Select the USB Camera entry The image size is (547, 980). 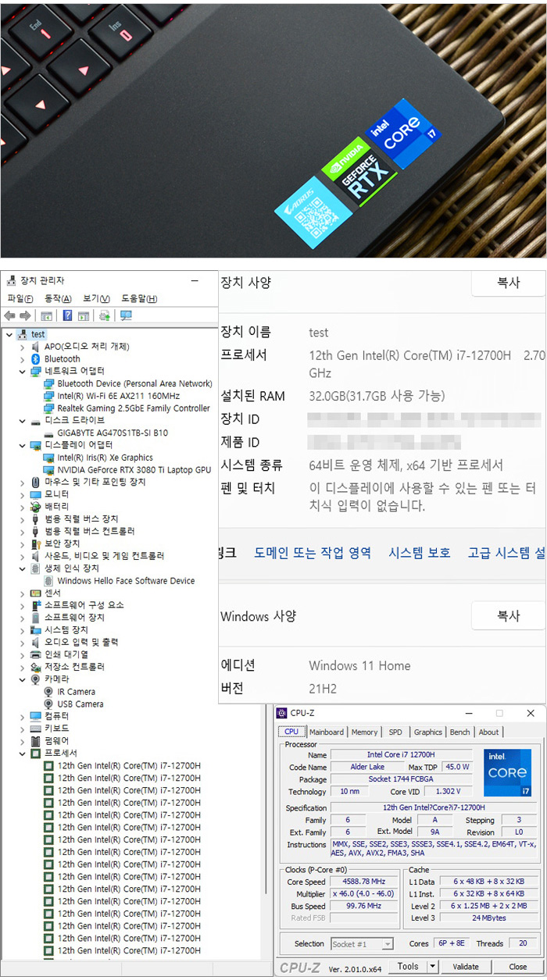coord(80,704)
